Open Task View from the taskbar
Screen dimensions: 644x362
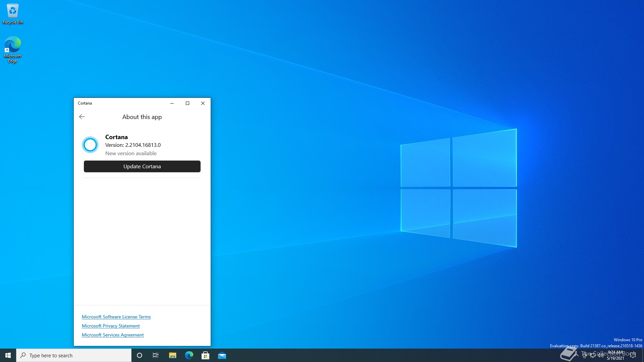click(x=156, y=355)
